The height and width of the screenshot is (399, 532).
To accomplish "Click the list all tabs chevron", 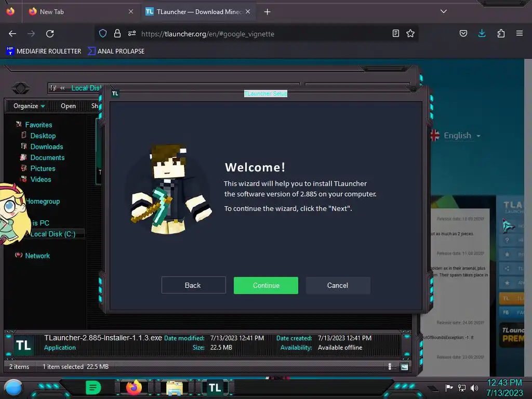I will pyautogui.click(x=444, y=11).
